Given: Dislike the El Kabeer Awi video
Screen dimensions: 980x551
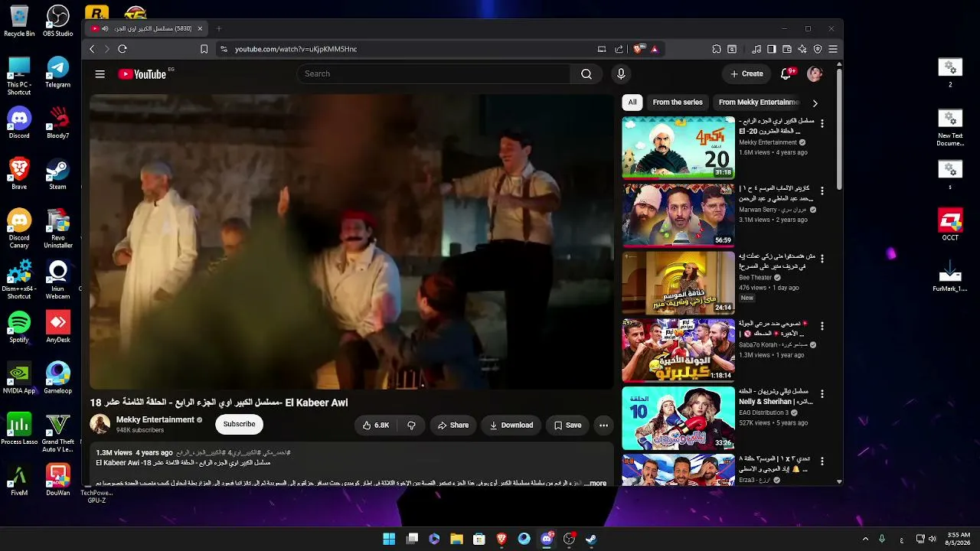Looking at the screenshot, I should coord(411,425).
